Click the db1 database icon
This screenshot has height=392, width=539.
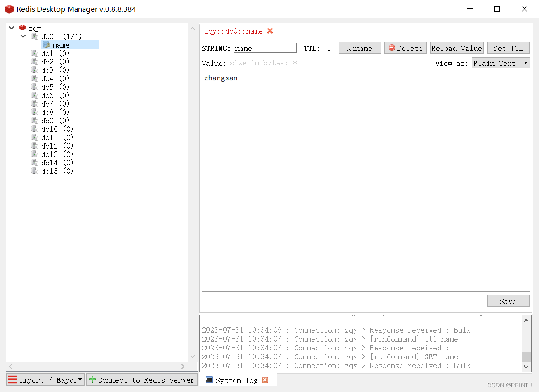[x=35, y=53]
